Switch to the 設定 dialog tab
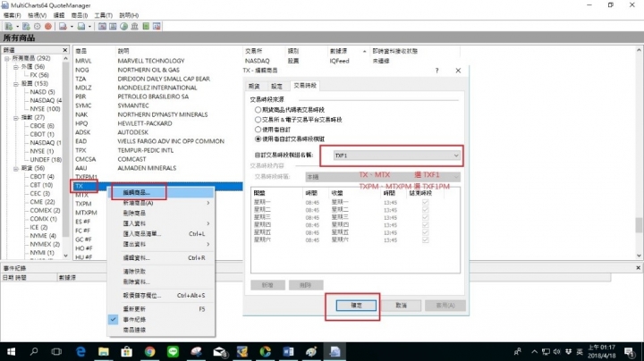This screenshot has height=361, width=644. coord(276,86)
